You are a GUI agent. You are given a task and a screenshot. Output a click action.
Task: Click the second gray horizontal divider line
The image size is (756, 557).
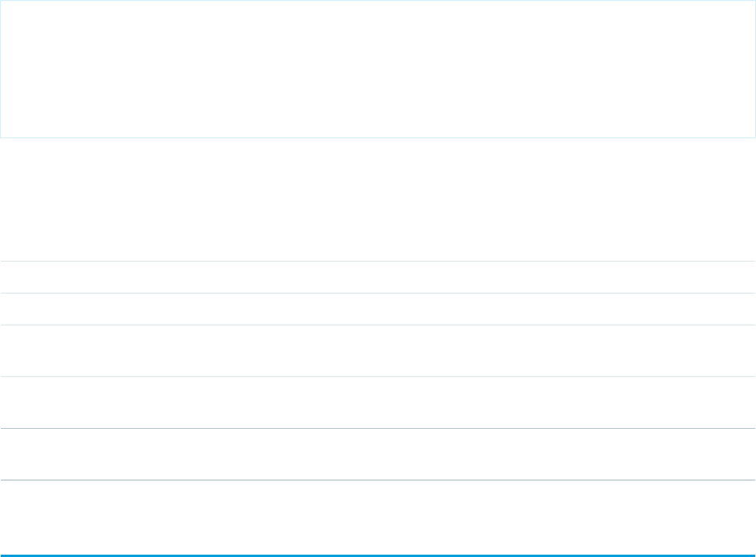coord(378,293)
